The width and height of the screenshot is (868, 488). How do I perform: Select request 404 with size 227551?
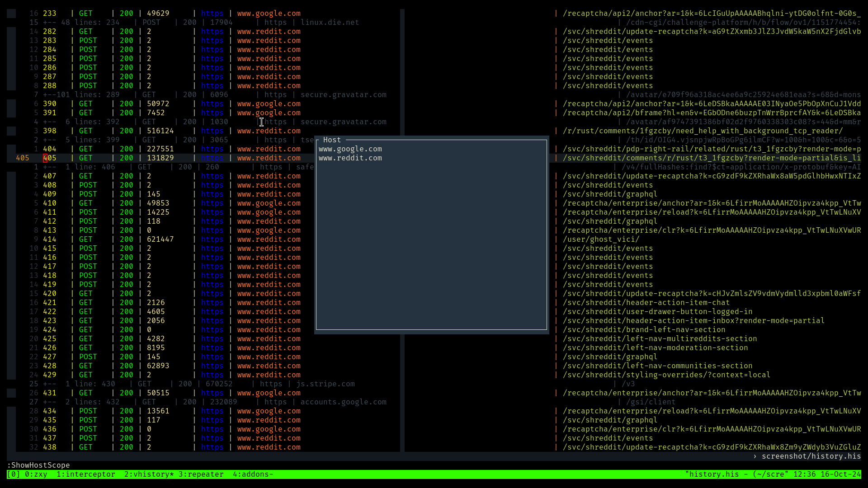coord(50,149)
